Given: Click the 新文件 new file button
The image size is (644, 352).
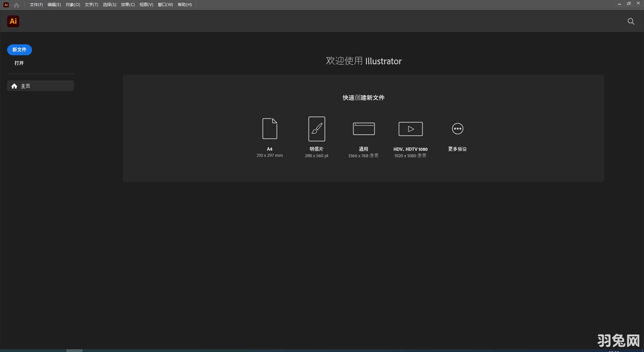Looking at the screenshot, I should point(19,50).
